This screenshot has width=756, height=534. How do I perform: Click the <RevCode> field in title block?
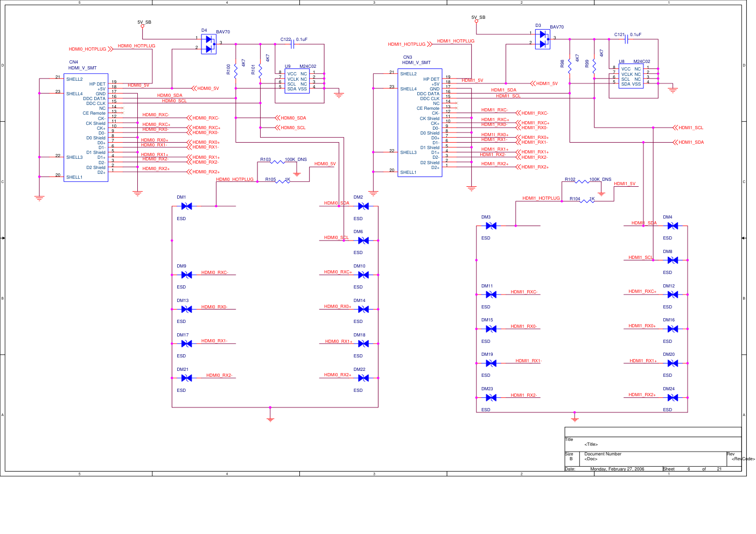point(743,459)
